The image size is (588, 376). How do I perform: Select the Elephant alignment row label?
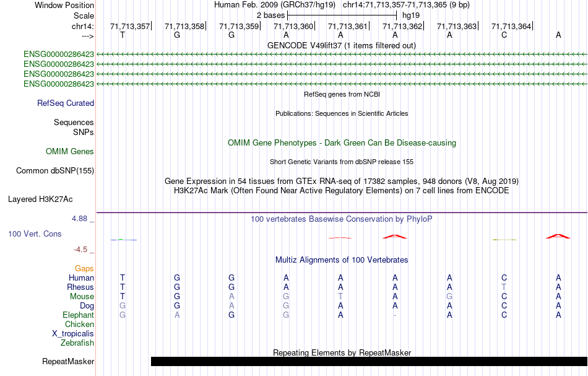(x=79, y=315)
